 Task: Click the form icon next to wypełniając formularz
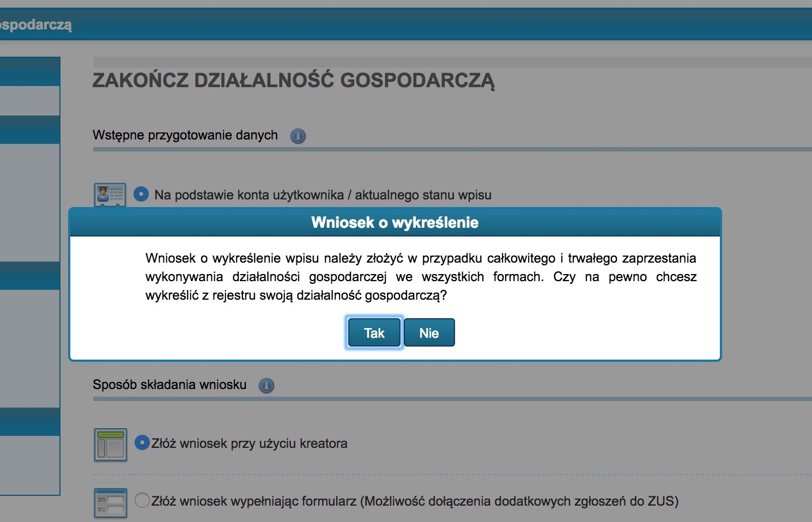coord(110,502)
